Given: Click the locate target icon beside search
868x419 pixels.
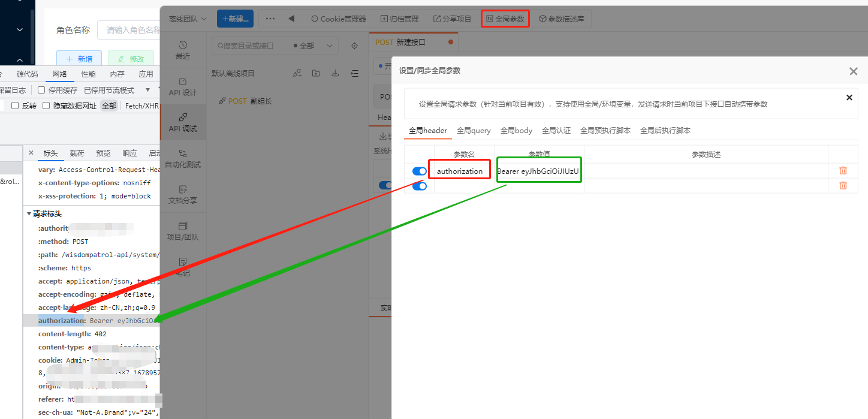Looking at the screenshot, I should pos(354,46).
